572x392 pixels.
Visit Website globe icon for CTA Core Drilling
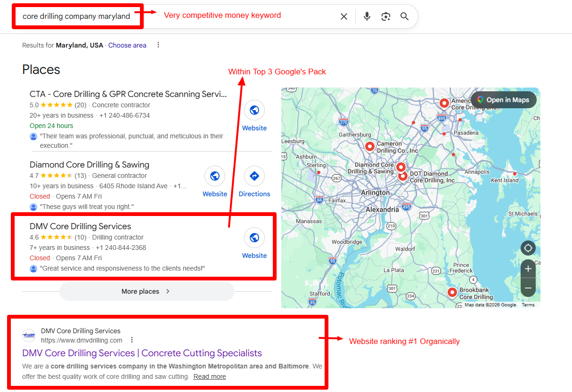click(x=254, y=110)
